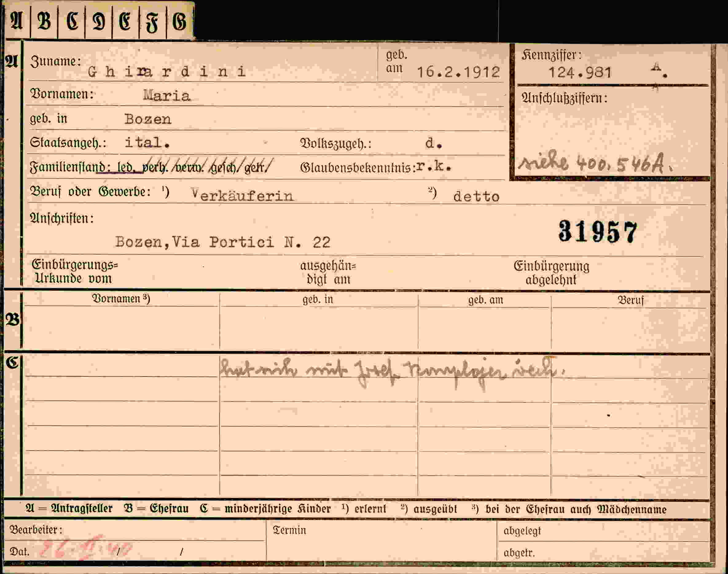The width and height of the screenshot is (728, 574).
Task: Click the 'Glaubensbekenntnis:' label
Action: [x=358, y=168]
